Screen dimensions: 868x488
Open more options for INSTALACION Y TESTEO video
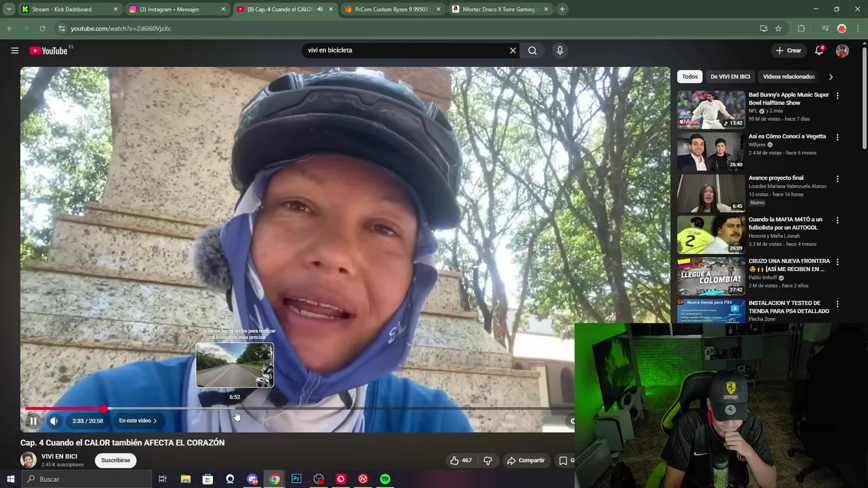click(837, 304)
